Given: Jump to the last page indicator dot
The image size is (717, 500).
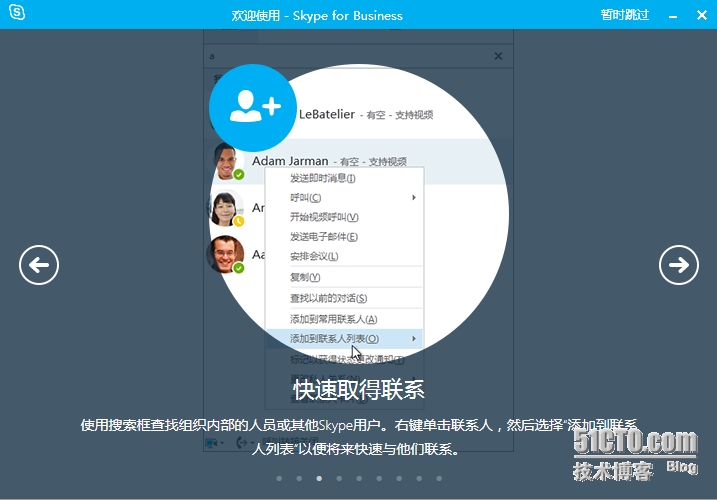Looking at the screenshot, I should pyautogui.click(x=439, y=478).
